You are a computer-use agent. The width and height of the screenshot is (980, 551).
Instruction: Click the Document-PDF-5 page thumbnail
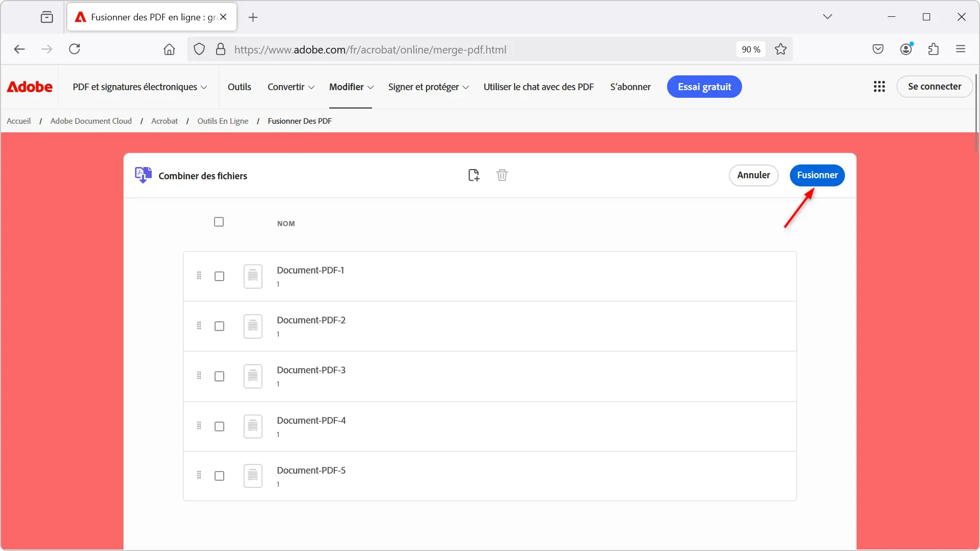[x=253, y=476]
